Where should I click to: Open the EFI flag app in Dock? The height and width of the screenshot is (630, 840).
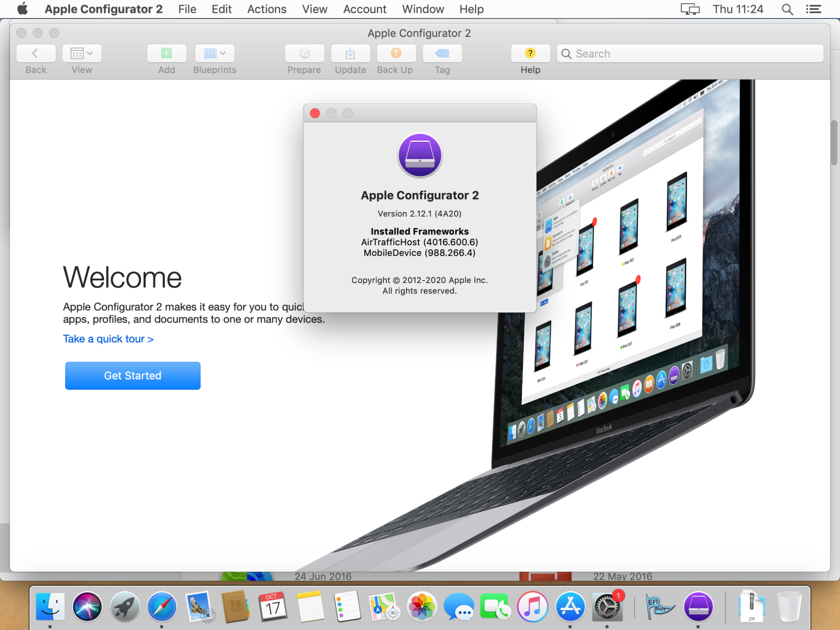point(660,606)
